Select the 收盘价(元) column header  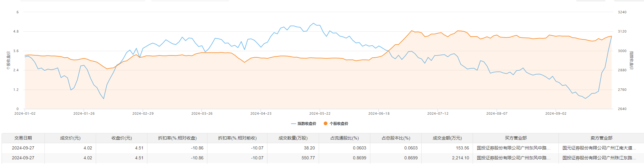tap(122, 138)
